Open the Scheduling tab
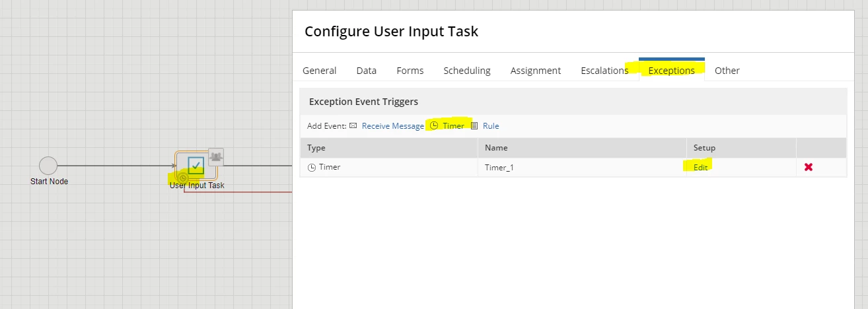The width and height of the screenshot is (868, 309). (467, 71)
